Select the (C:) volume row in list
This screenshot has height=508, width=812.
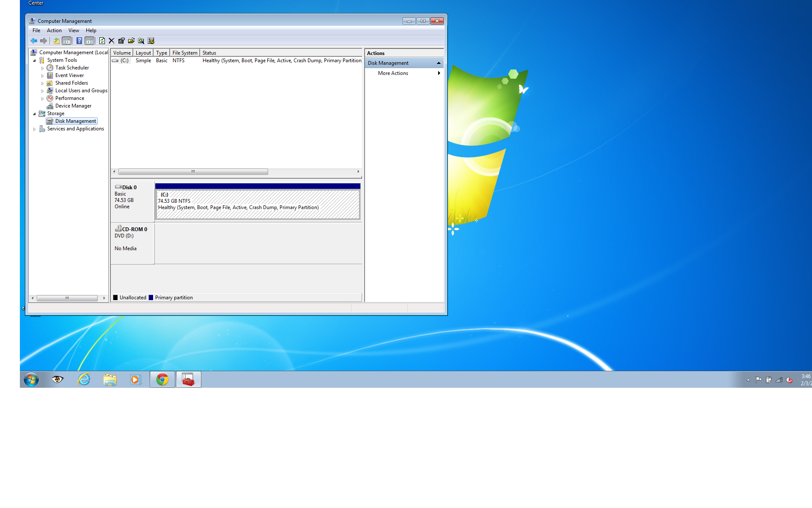[x=236, y=61]
